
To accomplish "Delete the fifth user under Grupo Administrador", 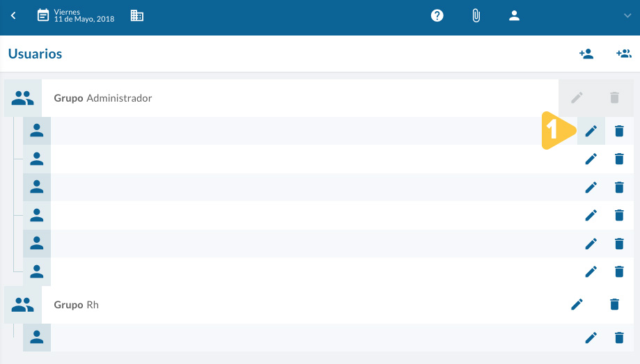I will pos(619,244).
